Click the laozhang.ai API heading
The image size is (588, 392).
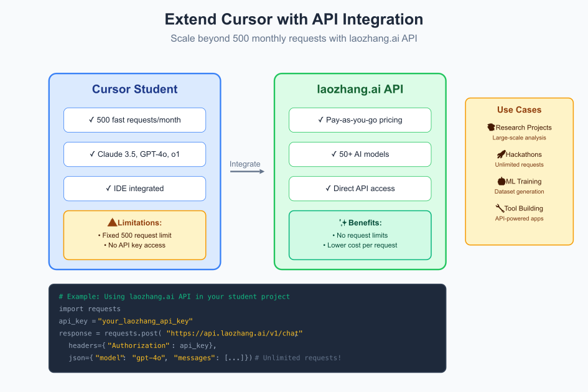pyautogui.click(x=360, y=89)
